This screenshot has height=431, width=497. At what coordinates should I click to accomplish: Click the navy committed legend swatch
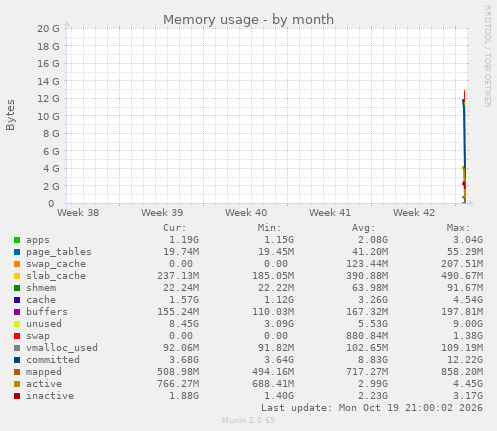[x=17, y=360]
